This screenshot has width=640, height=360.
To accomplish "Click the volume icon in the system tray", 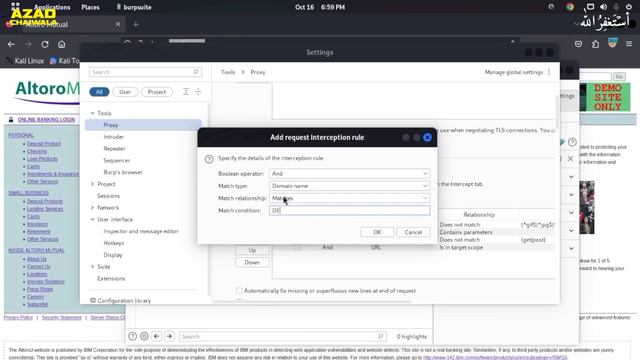I will tap(603, 7).
